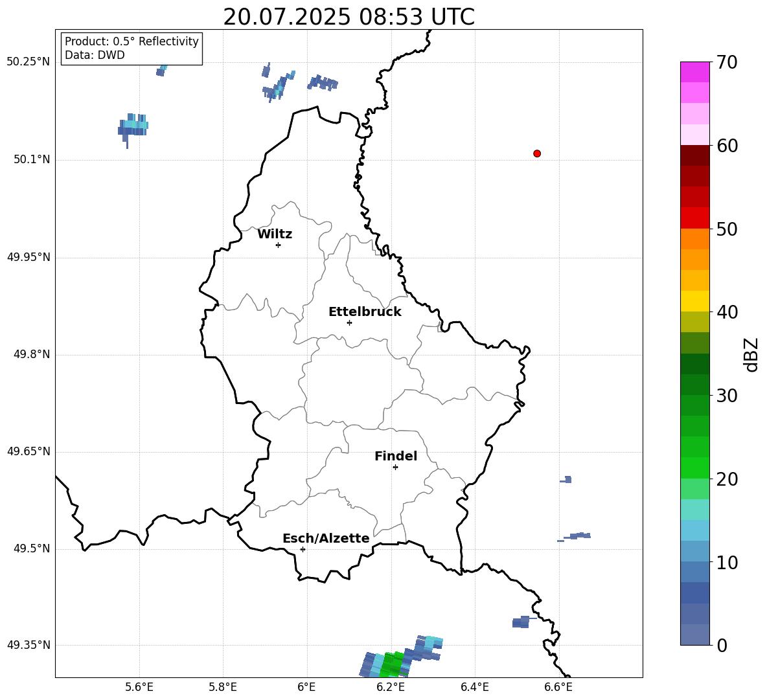Click the 5.6°E longitude label
Screen dimensions: 767x700
click(139, 688)
